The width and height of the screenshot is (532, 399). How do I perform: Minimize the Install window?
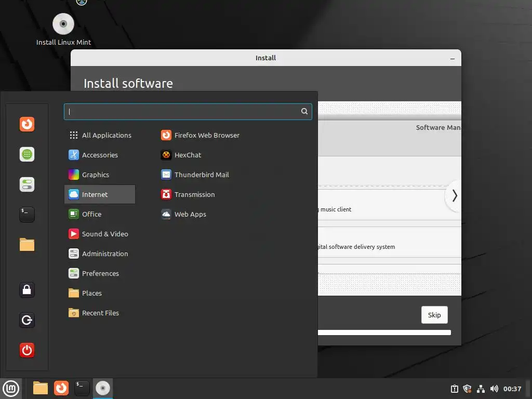coord(453,59)
